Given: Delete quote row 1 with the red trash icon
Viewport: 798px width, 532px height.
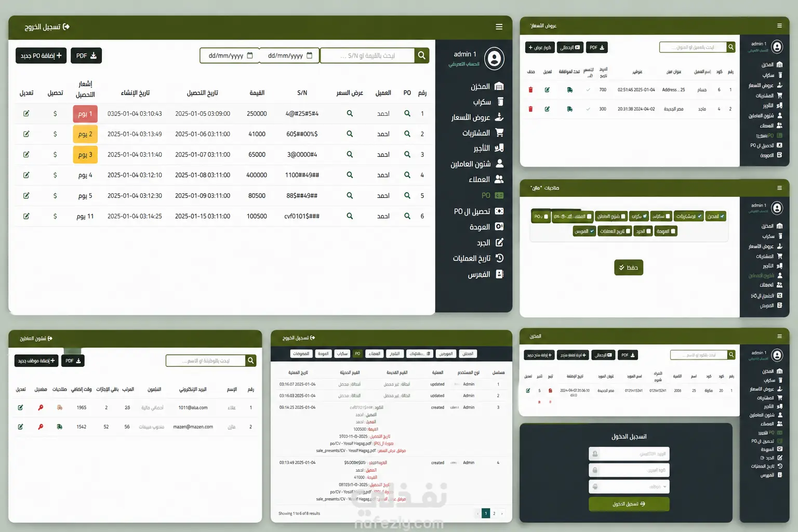Looking at the screenshot, I should click(530, 90).
